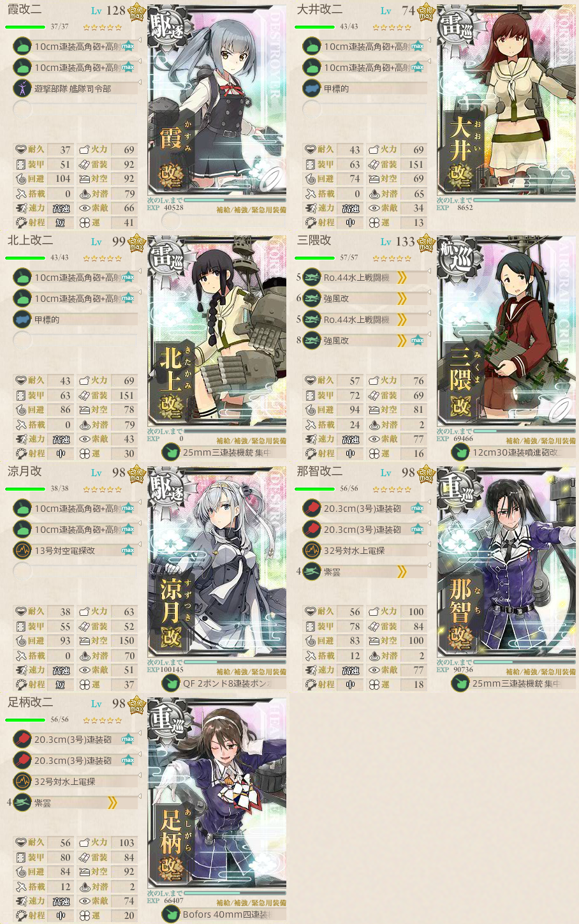Click the empty fourth slot circle of 涼月改
The width and height of the screenshot is (579, 924).
pos(22,571)
